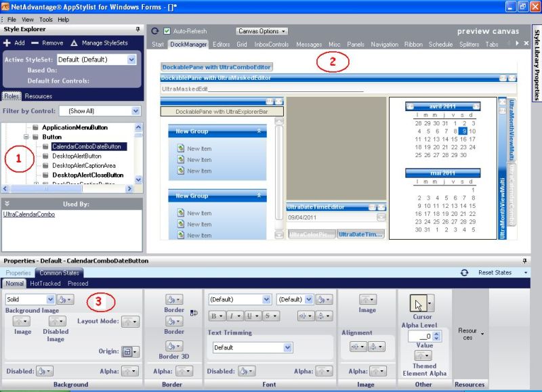
Task: Select DesktopAlertButton in the roles tree
Action: click(x=77, y=156)
